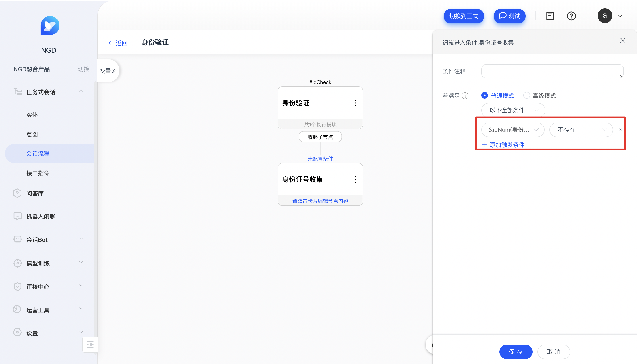Click the 保存 button

[x=516, y=351]
